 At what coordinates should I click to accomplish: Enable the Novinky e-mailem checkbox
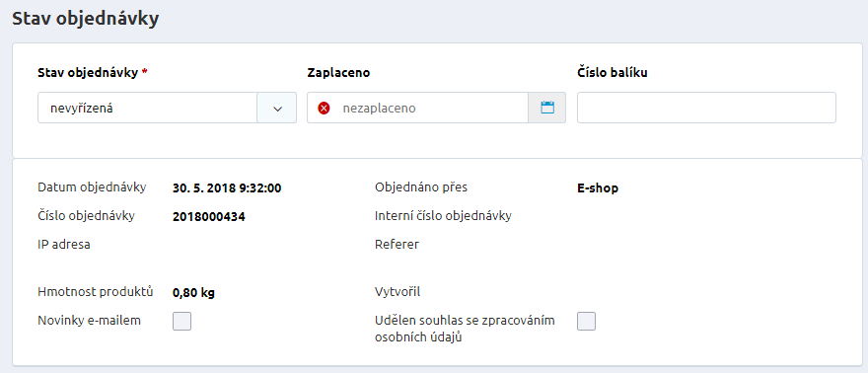point(182,321)
